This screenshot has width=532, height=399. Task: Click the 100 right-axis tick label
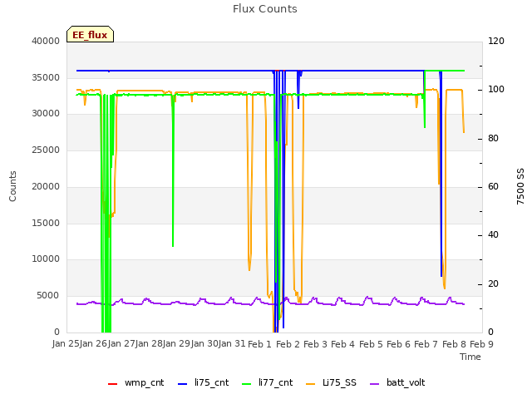pyautogui.click(x=496, y=90)
